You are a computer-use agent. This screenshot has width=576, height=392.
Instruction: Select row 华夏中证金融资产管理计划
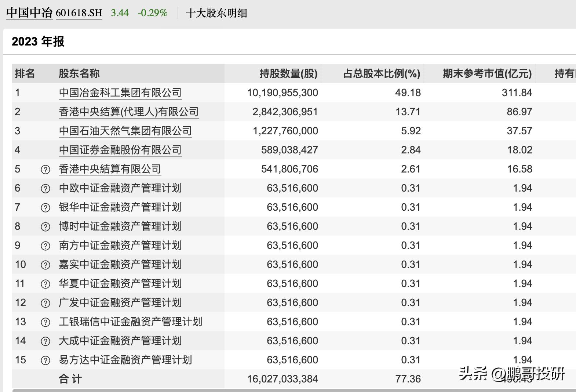pyautogui.click(x=294, y=284)
